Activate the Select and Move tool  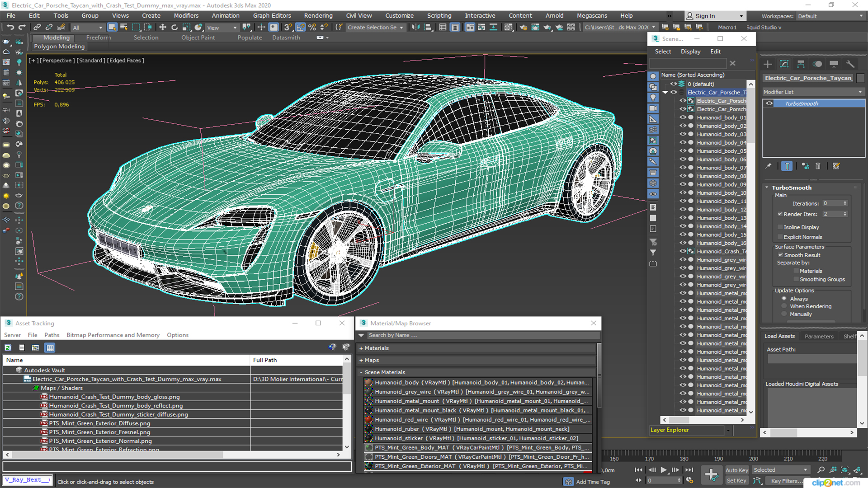(163, 27)
